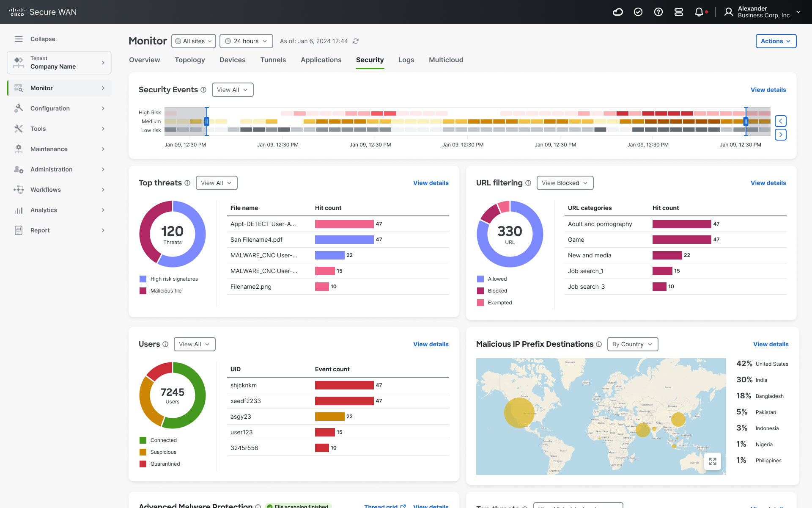
Task: Click the task checkmark icon in header
Action: point(638,12)
